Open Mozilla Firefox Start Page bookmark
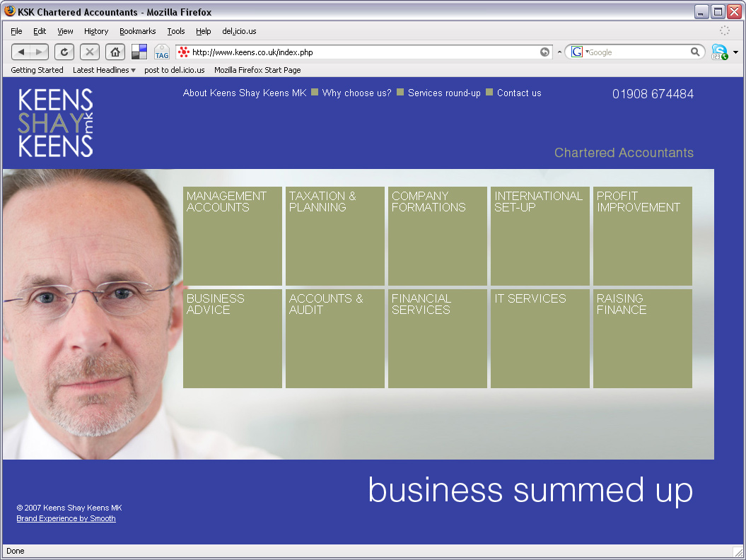 click(x=257, y=70)
